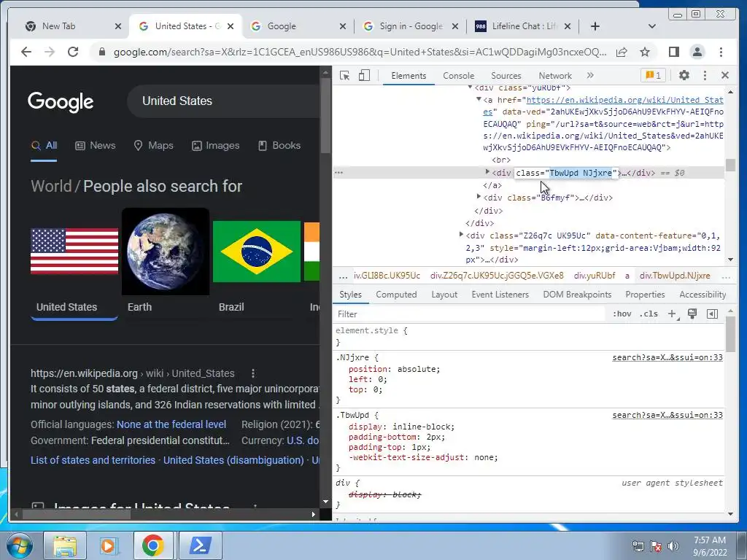Viewport: 747px width, 560px height.
Task: Select the Brazil flag thumbnail
Action: click(256, 252)
